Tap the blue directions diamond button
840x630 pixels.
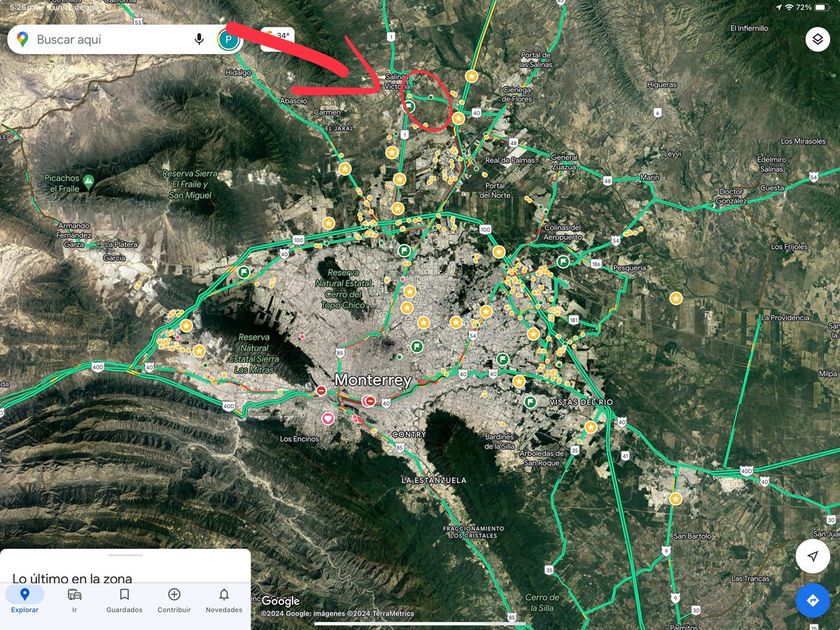812,600
